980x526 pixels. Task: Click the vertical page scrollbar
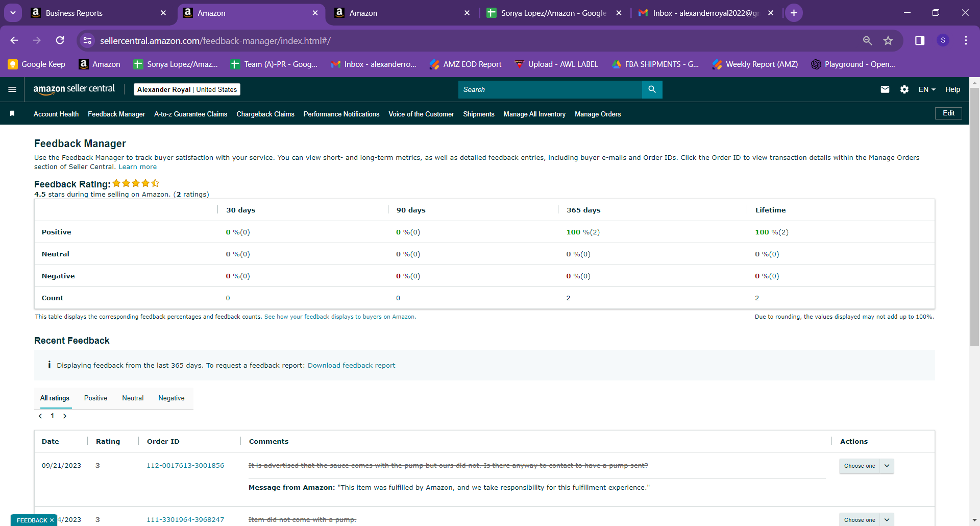point(974,217)
